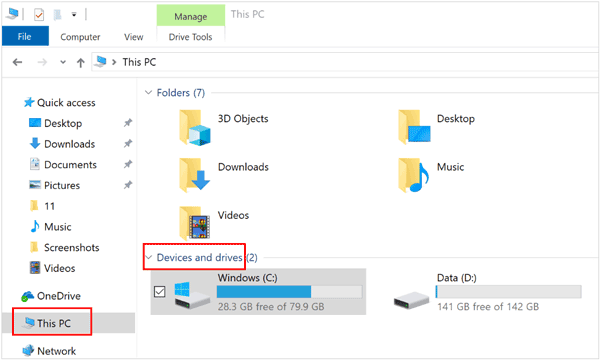Select the Videos folder icon in main pane

click(x=194, y=223)
